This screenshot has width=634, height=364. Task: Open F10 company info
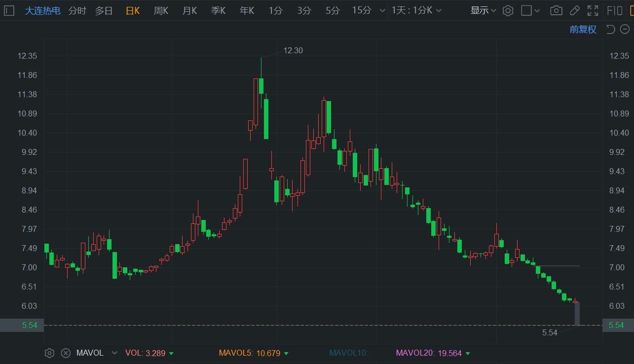(615, 10)
